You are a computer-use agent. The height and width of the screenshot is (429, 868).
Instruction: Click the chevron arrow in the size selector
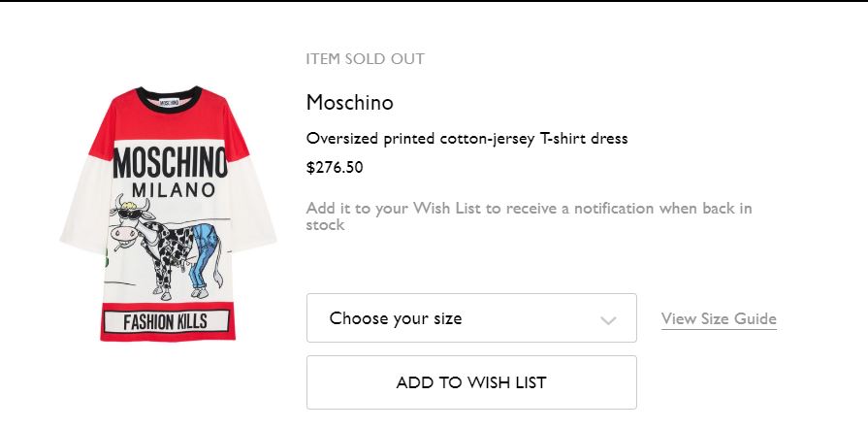pyautogui.click(x=608, y=319)
